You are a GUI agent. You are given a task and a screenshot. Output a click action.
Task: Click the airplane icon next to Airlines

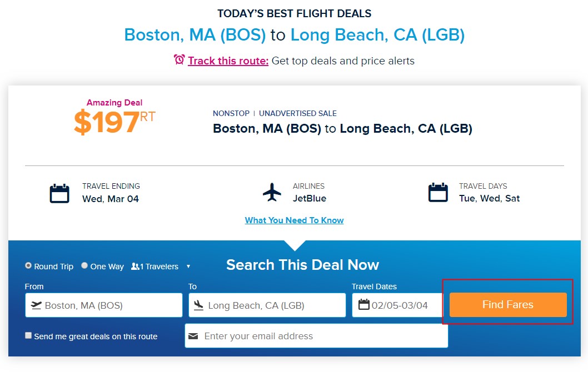[272, 192]
